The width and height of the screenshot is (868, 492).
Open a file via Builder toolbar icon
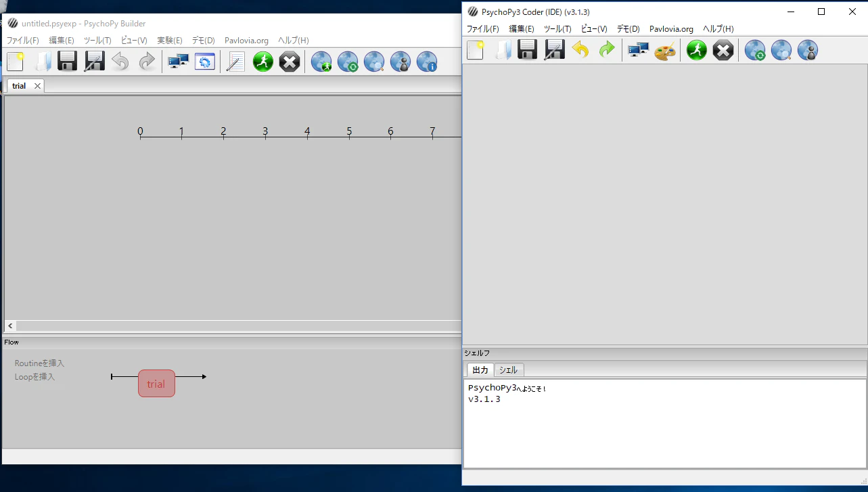43,62
